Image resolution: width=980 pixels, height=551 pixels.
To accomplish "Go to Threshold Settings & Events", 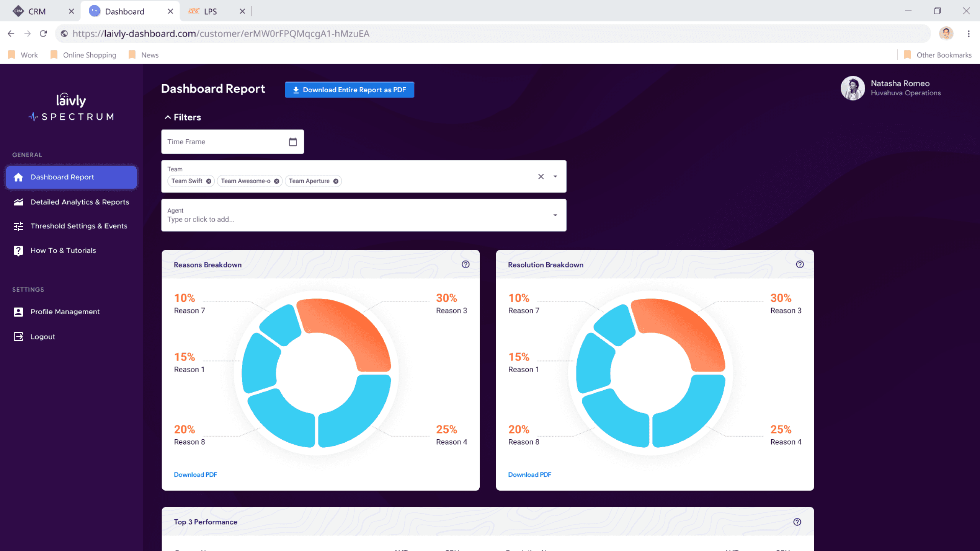I will [x=79, y=226].
